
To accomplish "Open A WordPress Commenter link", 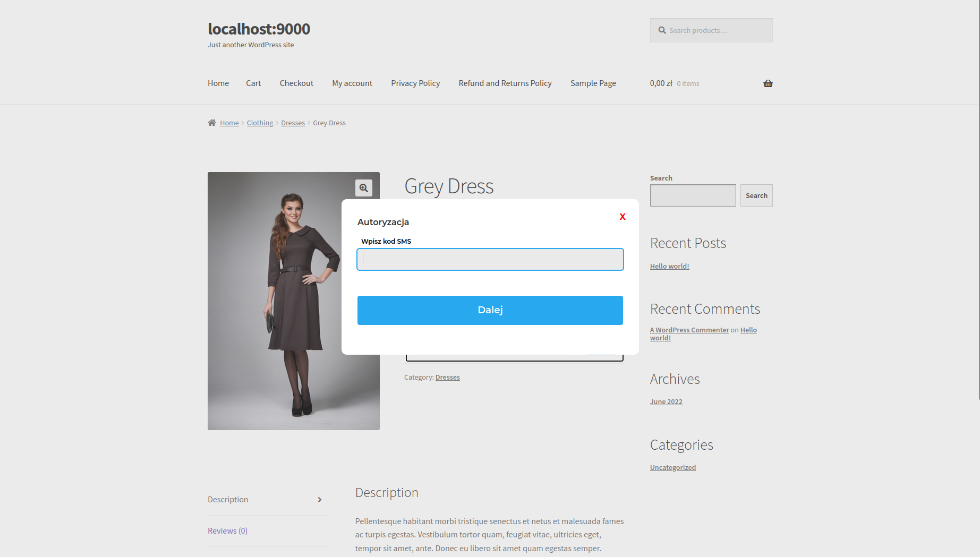I will 689,330.
